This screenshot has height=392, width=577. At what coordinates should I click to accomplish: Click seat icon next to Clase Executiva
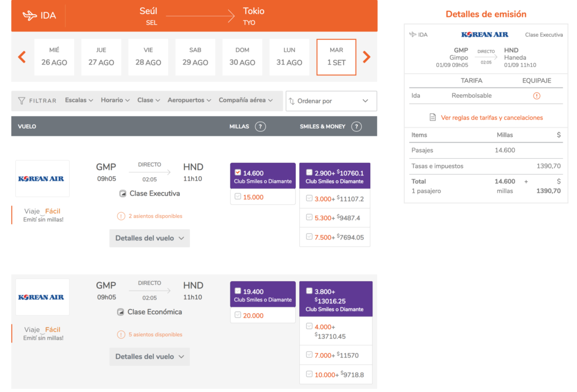[x=123, y=193]
